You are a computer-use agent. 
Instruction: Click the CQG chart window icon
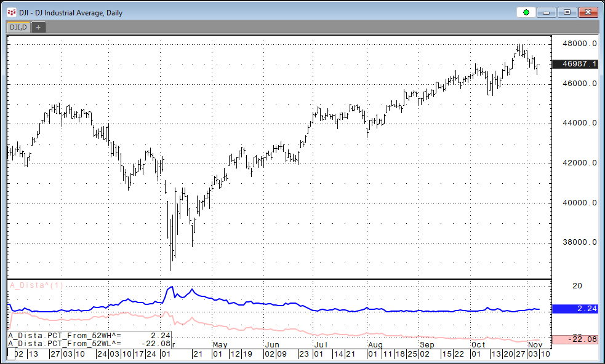[11, 12]
